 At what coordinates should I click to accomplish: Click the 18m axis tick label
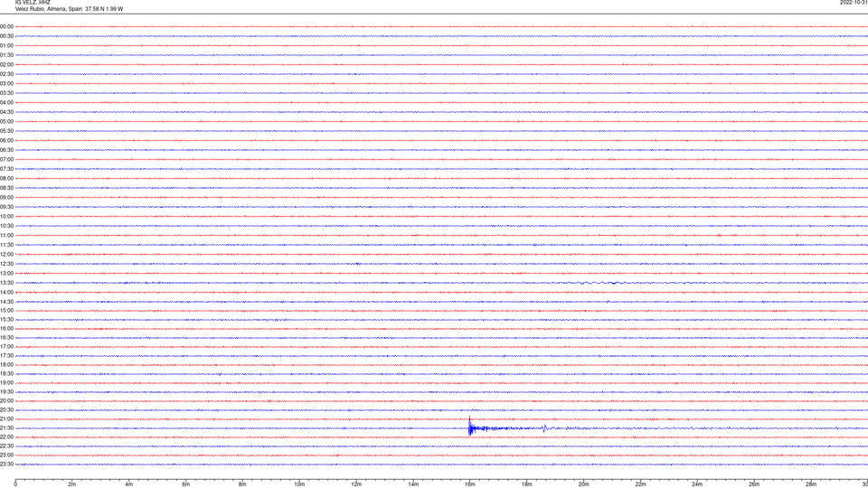pyautogui.click(x=527, y=484)
